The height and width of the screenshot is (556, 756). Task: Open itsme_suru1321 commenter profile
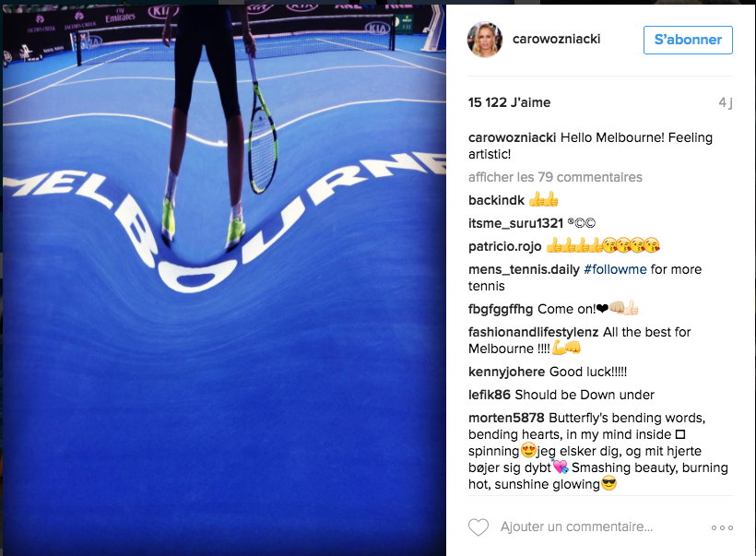[515, 223]
